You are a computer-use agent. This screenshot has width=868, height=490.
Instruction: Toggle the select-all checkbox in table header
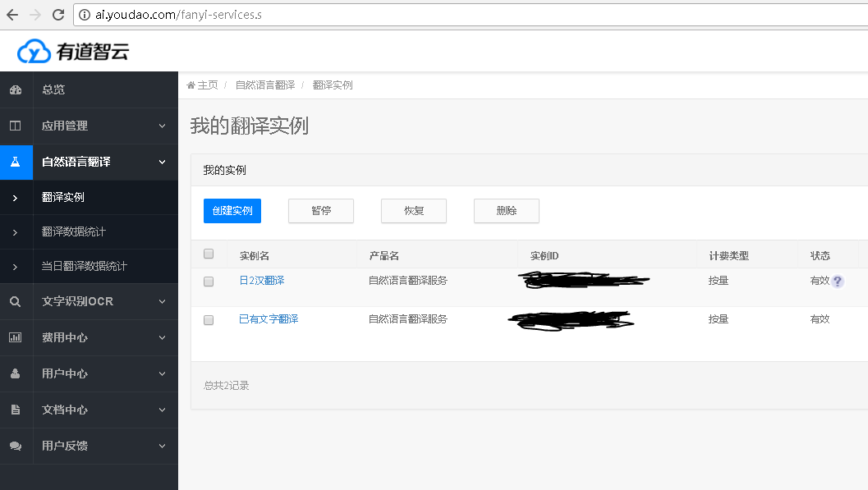coord(209,254)
